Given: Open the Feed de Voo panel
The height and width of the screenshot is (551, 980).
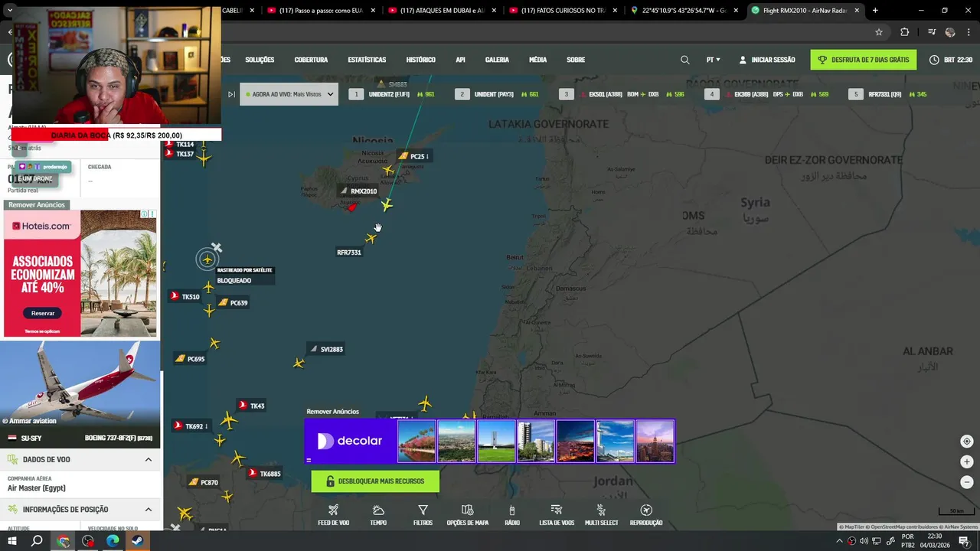Looking at the screenshot, I should pyautogui.click(x=333, y=515).
